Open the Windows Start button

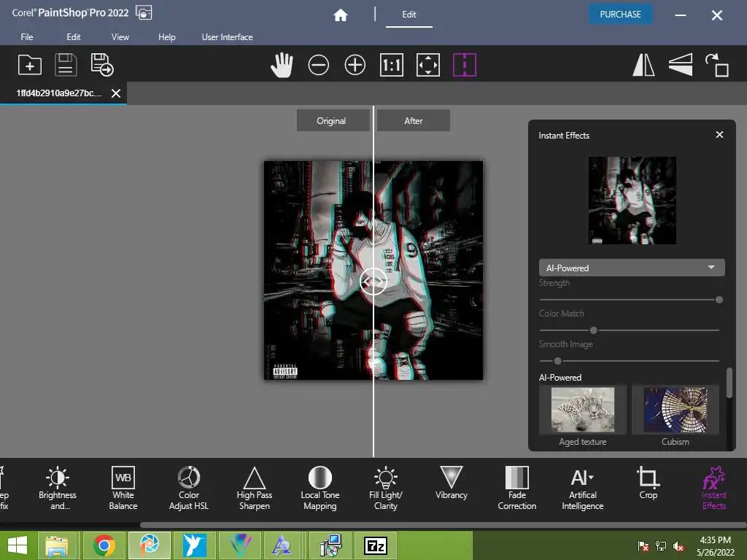[x=18, y=545]
